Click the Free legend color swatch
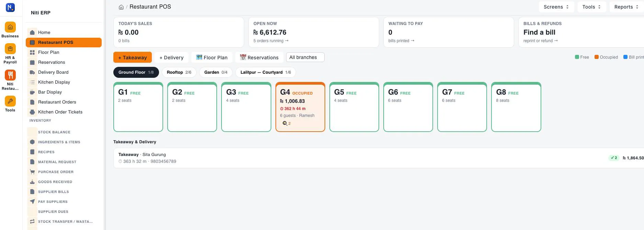Image resolution: width=644 pixels, height=230 pixels. tap(577, 57)
